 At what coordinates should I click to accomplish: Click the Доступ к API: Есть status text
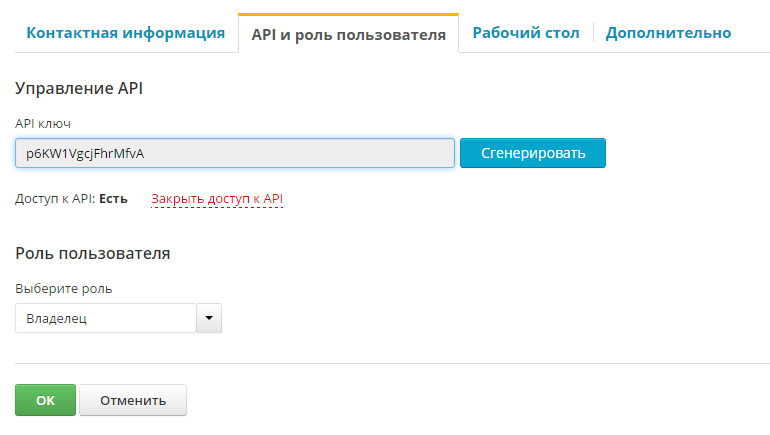click(71, 199)
